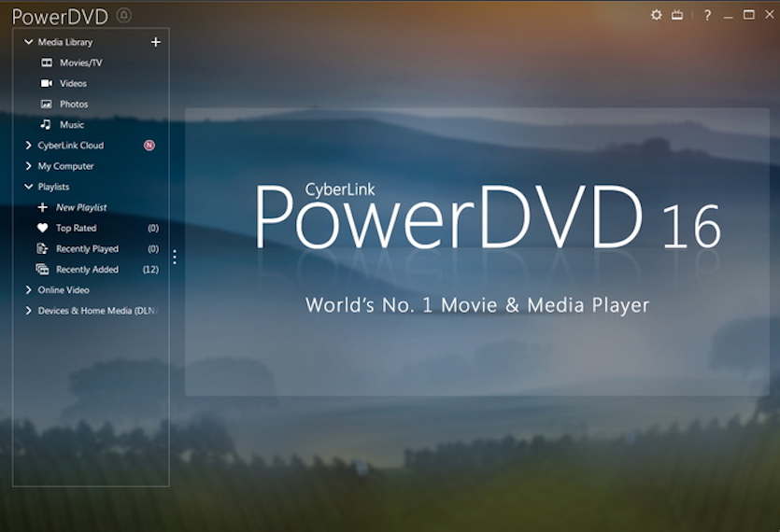Select Movies/TV in the library
The height and width of the screenshot is (532, 780).
(81, 63)
